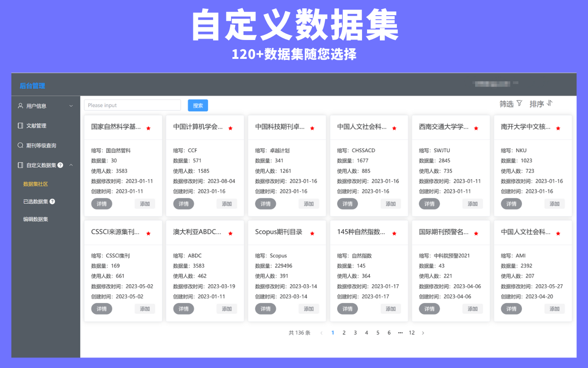Image resolution: width=588 pixels, height=368 pixels.
Task: Click the next-page arrow in pagination
Action: pos(423,332)
